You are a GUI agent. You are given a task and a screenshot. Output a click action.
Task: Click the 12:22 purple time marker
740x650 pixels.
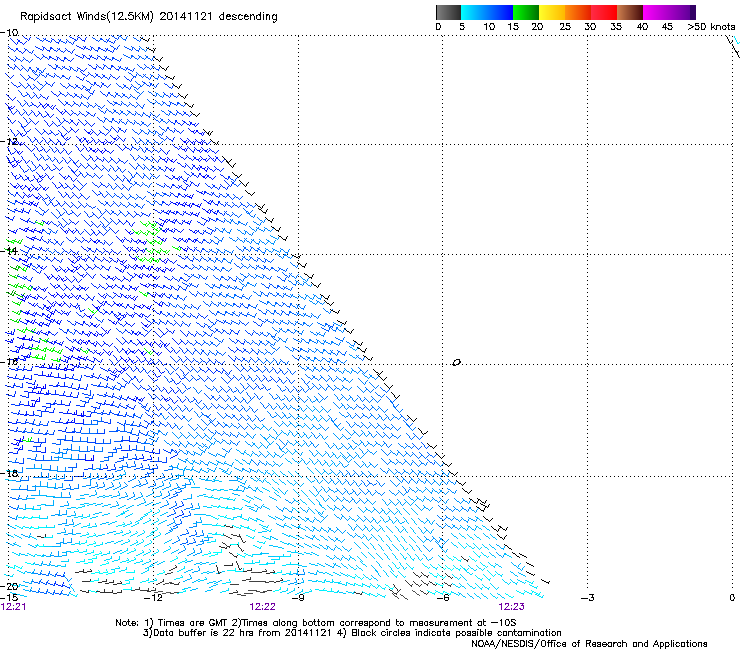click(262, 607)
